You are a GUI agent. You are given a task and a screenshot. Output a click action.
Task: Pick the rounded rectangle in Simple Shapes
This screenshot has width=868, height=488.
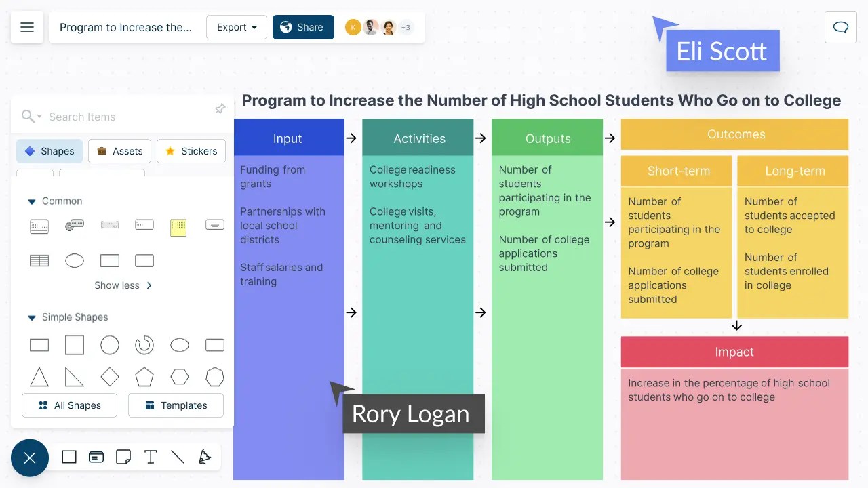[215, 345]
